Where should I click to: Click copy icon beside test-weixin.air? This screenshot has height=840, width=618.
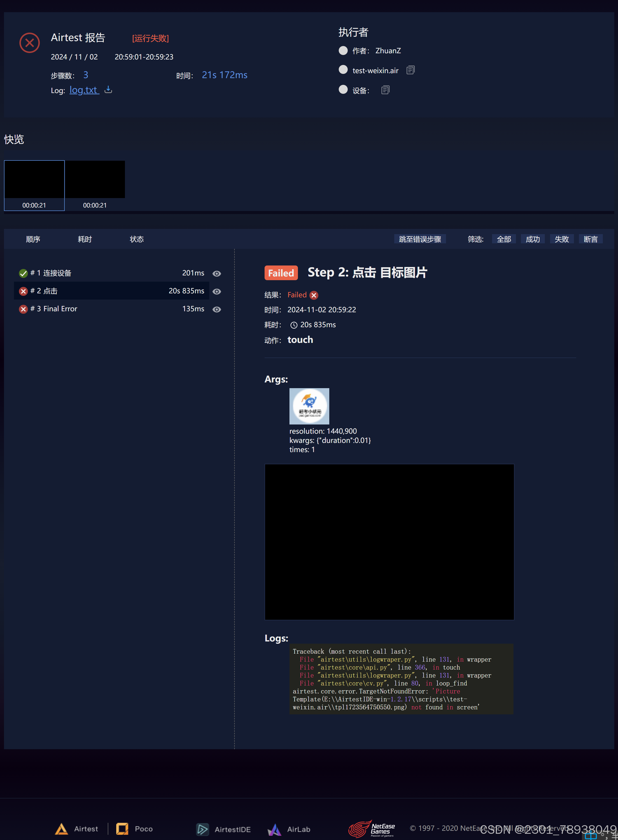click(x=410, y=70)
